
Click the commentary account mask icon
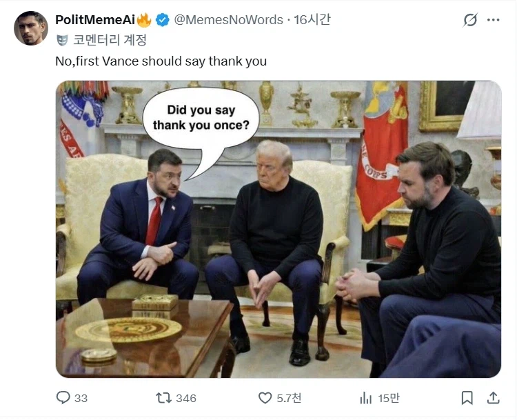(62, 40)
